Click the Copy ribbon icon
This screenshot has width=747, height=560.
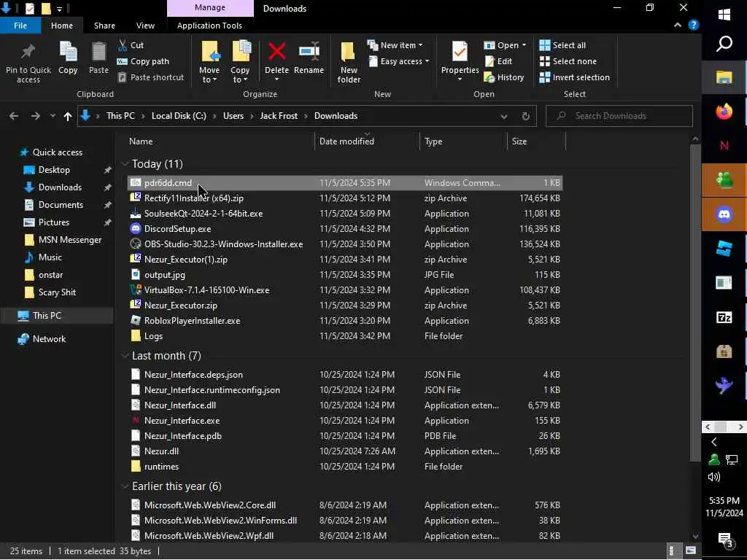point(68,52)
